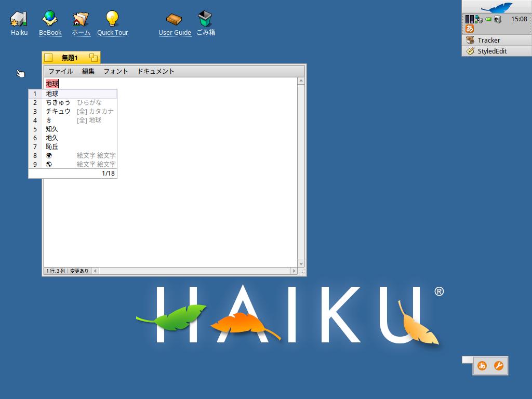The height and width of the screenshot is (399, 532).
Task: Toggle input mode with orange あ tray icon
Action: [470, 29]
